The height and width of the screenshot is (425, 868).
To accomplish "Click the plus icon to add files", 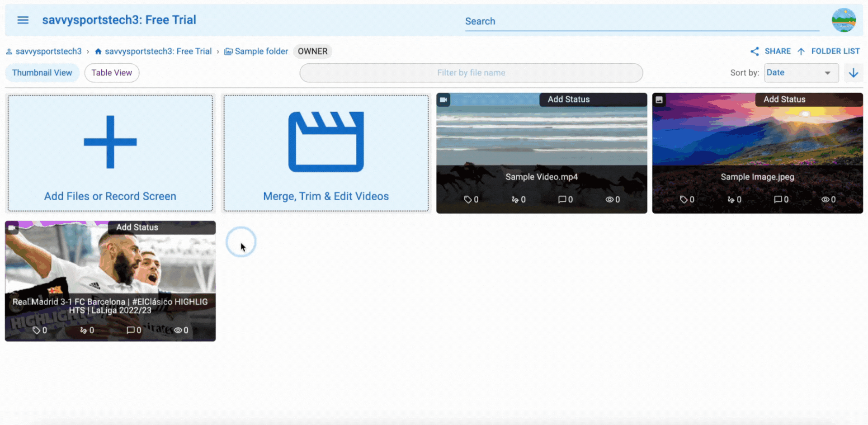I will tap(110, 142).
